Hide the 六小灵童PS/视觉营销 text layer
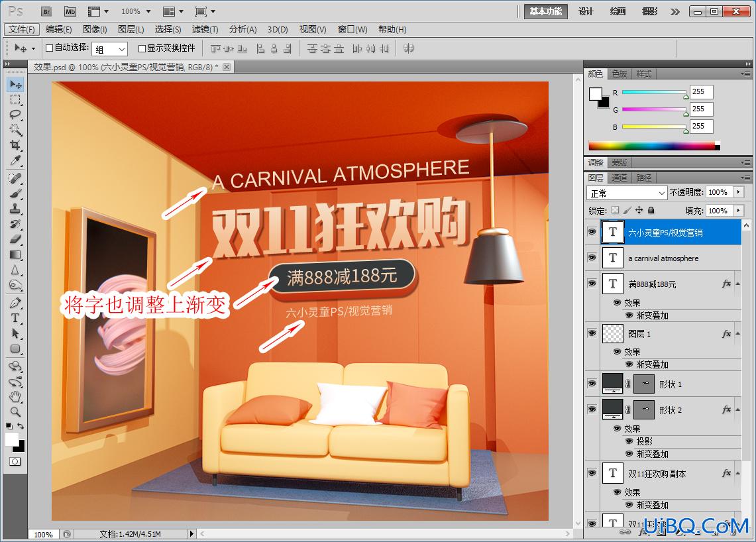756x542 pixels. tap(592, 232)
